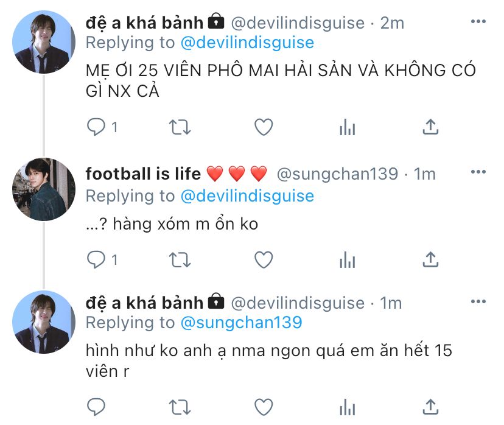Share the first tweet in the thread
The height and width of the screenshot is (425, 504).
(430, 127)
